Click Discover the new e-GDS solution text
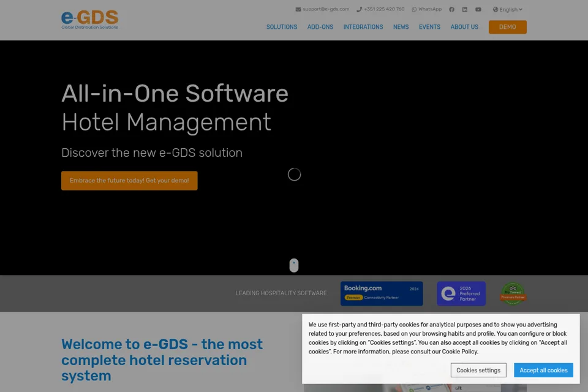Viewport: 588px width, 392px height. coord(152,153)
